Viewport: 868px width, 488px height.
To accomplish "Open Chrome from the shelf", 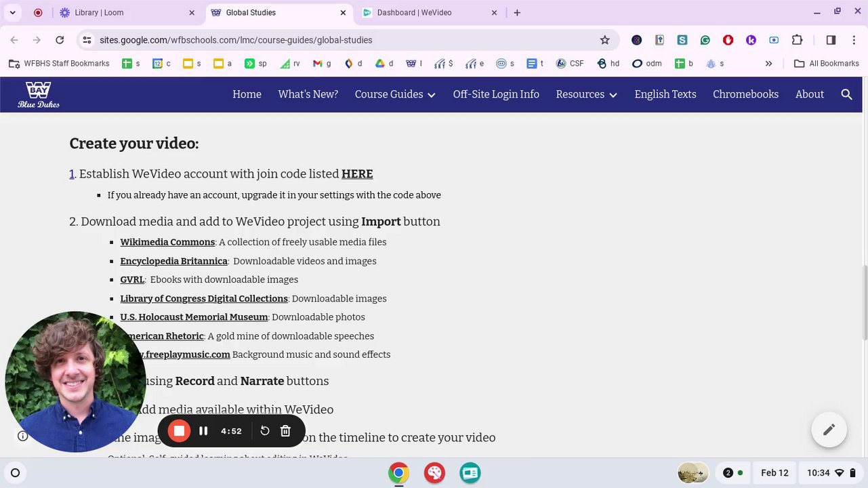I will tap(398, 473).
